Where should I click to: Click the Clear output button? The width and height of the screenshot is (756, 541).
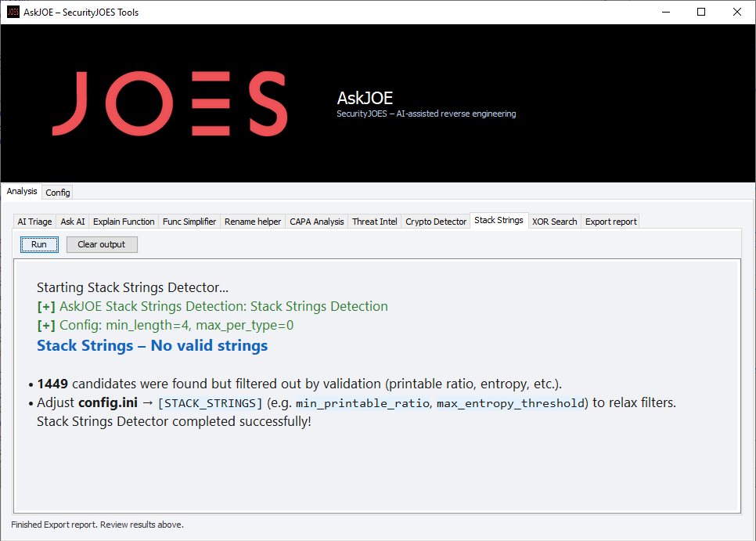[x=102, y=244]
